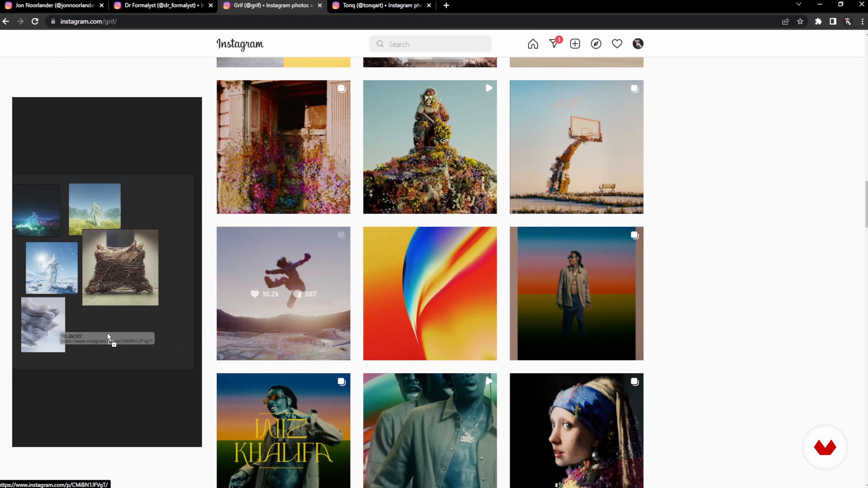Click the 387 comments count on snowboarder post
The height and width of the screenshot is (488, 868).
pyautogui.click(x=305, y=294)
